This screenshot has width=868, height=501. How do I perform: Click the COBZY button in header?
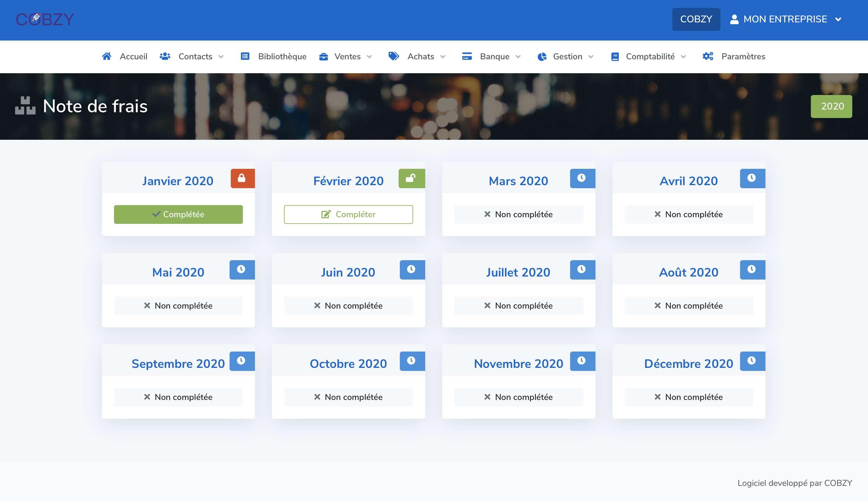(696, 19)
